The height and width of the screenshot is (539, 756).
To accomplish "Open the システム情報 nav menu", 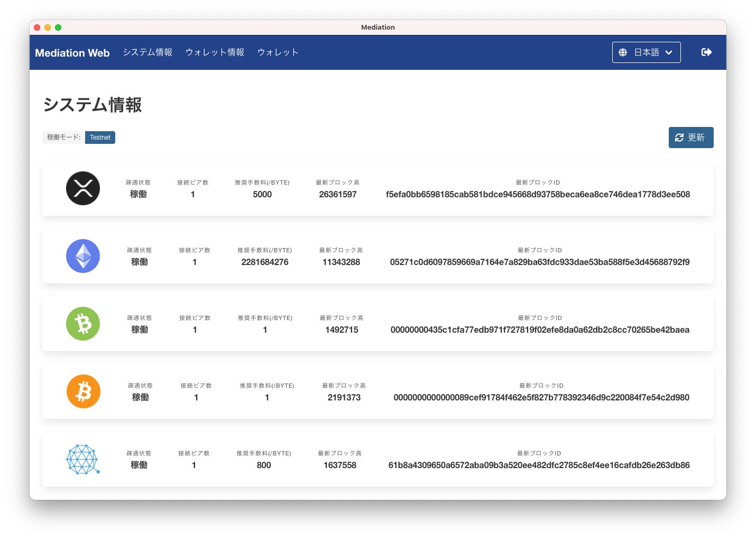I will [147, 52].
